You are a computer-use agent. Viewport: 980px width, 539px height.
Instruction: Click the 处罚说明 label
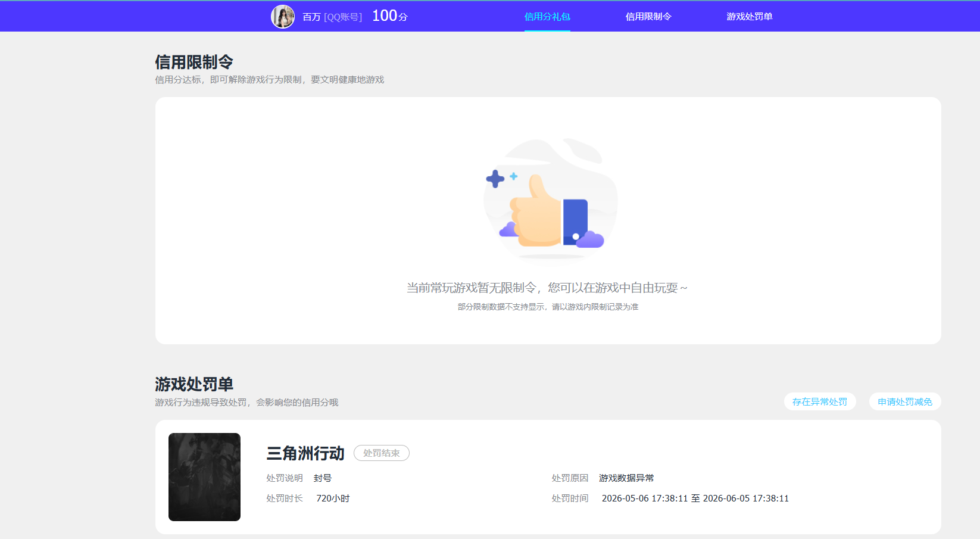coord(285,478)
